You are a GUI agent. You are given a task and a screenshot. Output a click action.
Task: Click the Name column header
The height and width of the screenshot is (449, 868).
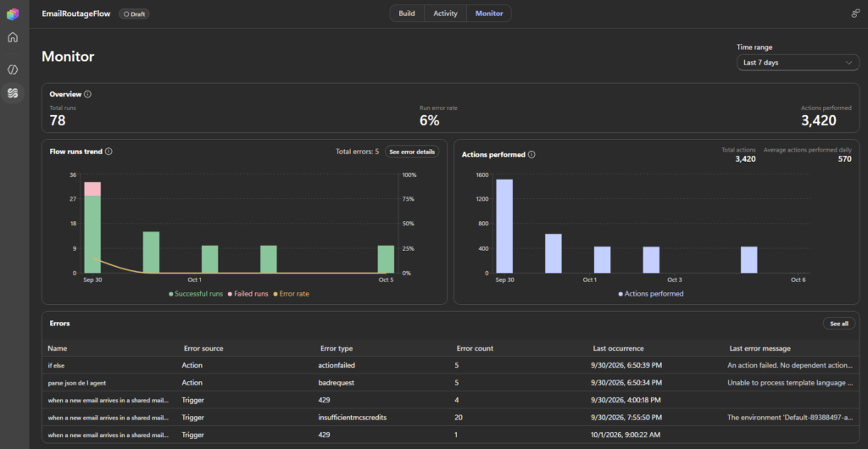(x=57, y=349)
